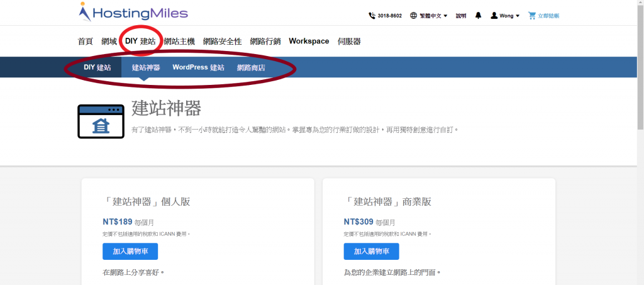Go to the 首頁 menu item

click(86, 42)
